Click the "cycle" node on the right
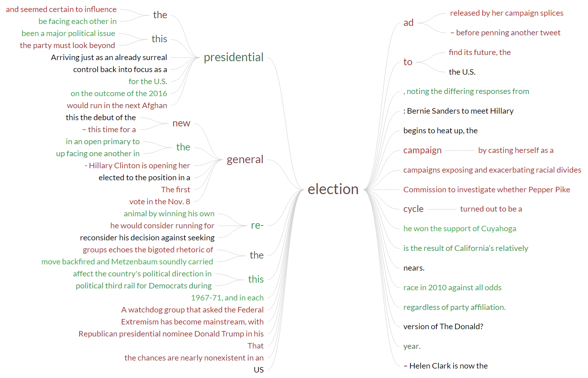The width and height of the screenshot is (588, 378). 413,209
